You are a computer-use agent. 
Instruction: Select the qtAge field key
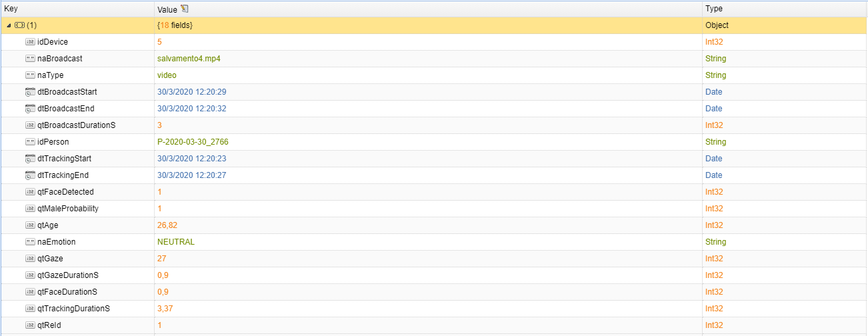48,225
